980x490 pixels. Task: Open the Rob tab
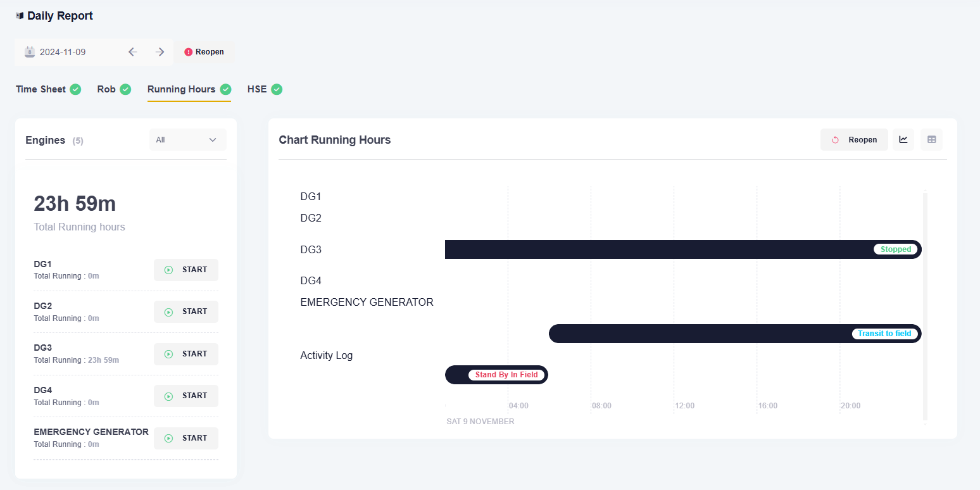click(x=106, y=89)
